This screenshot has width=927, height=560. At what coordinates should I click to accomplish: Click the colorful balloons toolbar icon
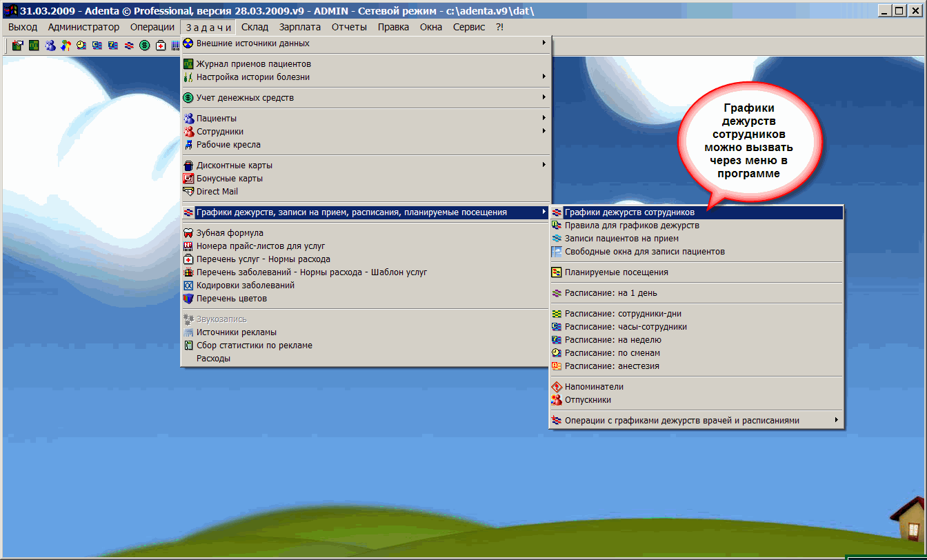(x=66, y=46)
